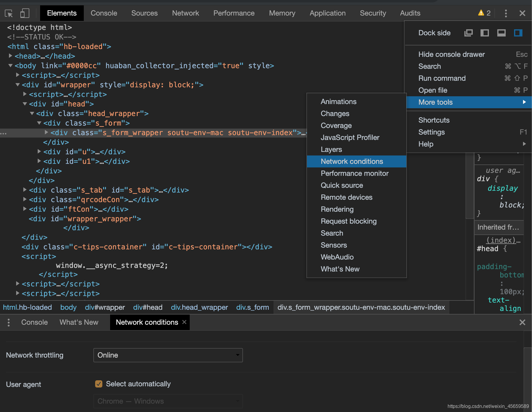Open the Memory tab
Screen dimensions: 532x412
tap(282, 13)
